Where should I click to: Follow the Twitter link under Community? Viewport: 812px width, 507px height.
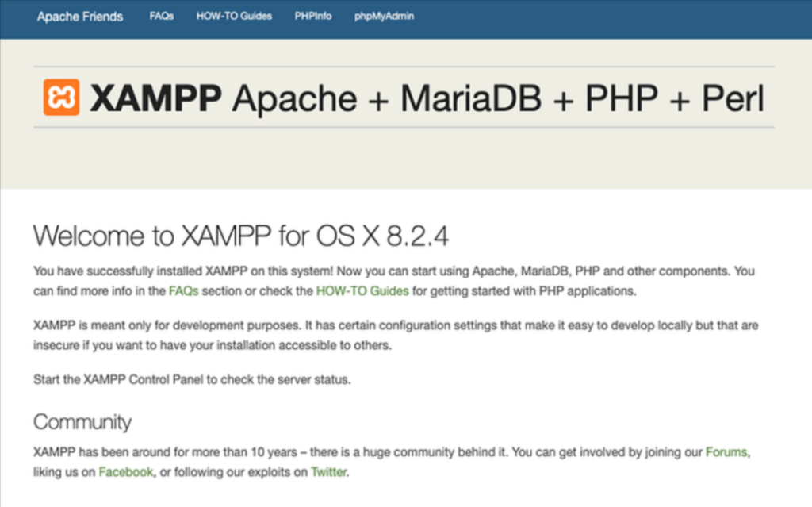coord(328,472)
